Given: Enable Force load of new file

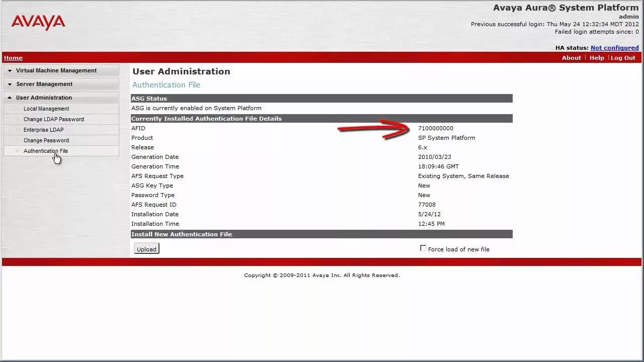Looking at the screenshot, I should click(x=423, y=248).
